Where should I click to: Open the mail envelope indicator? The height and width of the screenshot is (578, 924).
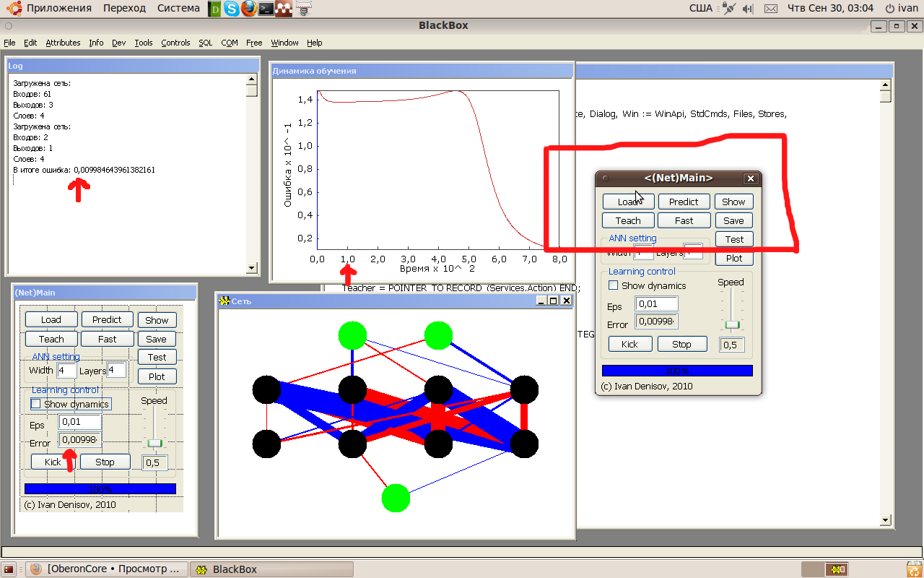tap(771, 9)
